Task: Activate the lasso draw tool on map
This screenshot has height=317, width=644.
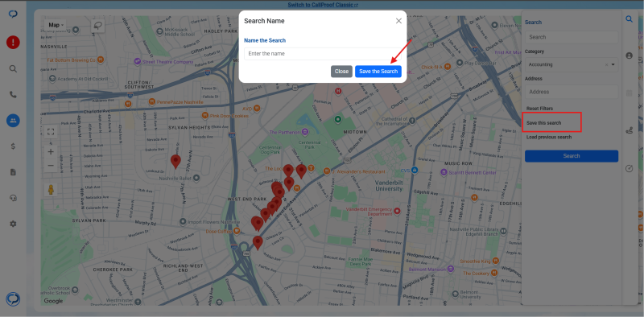Action: tap(97, 26)
